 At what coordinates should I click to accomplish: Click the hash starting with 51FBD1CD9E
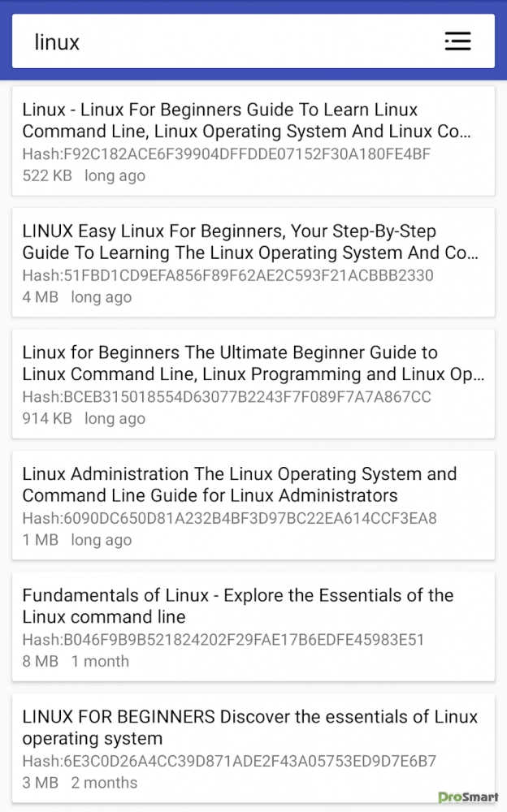pos(228,275)
